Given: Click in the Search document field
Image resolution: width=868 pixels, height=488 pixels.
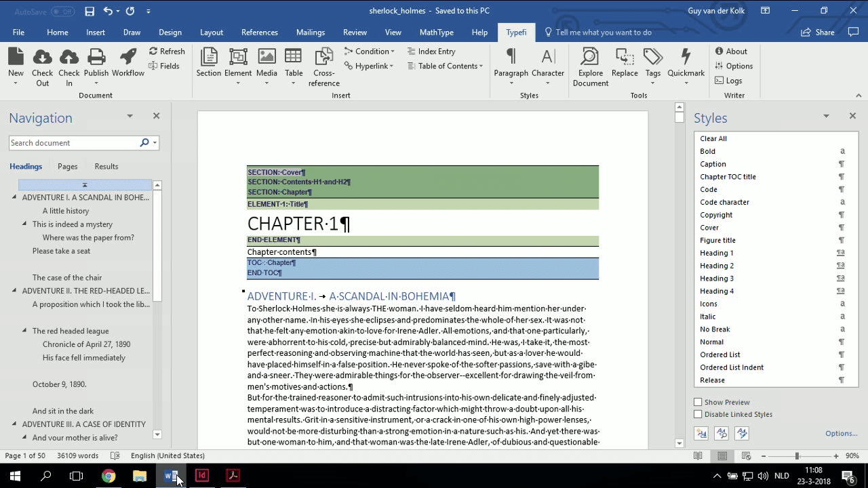Looking at the screenshot, I should (73, 143).
